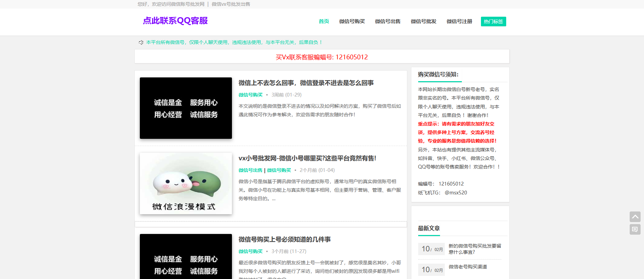The height and width of the screenshot is (279, 644).
Task: Open the 微信号批发 navigation item
Action: tap(423, 21)
